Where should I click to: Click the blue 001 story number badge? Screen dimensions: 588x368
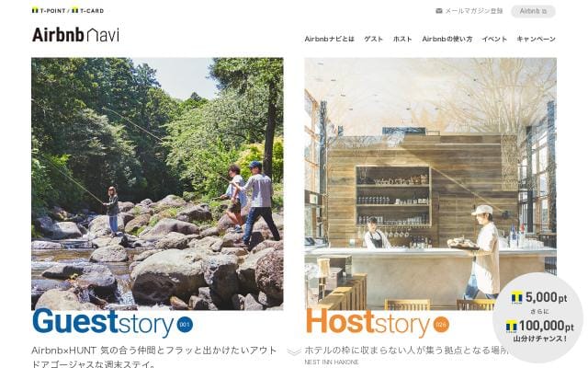pos(185,325)
